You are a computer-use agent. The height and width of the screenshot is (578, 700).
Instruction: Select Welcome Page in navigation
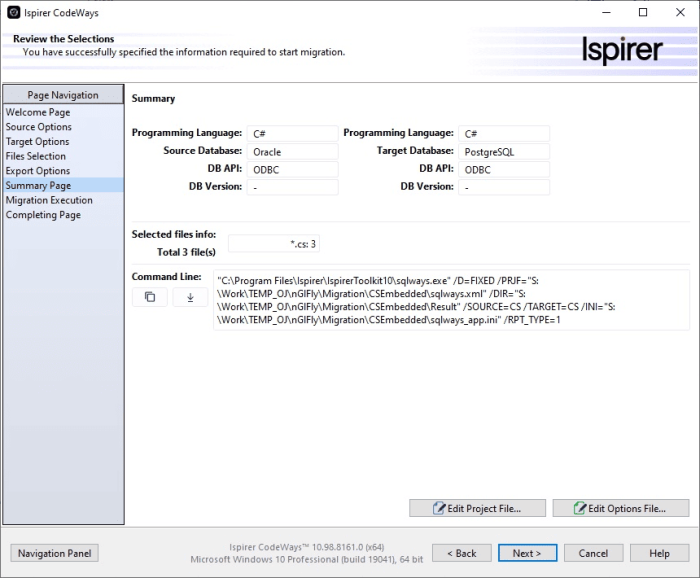[x=38, y=113]
